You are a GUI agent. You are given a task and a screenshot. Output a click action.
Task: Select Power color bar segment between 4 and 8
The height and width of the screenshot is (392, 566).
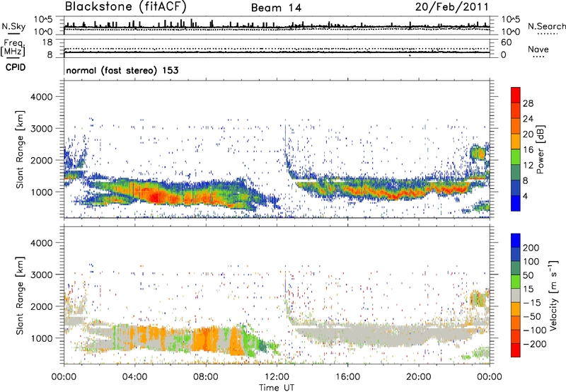[516, 188]
